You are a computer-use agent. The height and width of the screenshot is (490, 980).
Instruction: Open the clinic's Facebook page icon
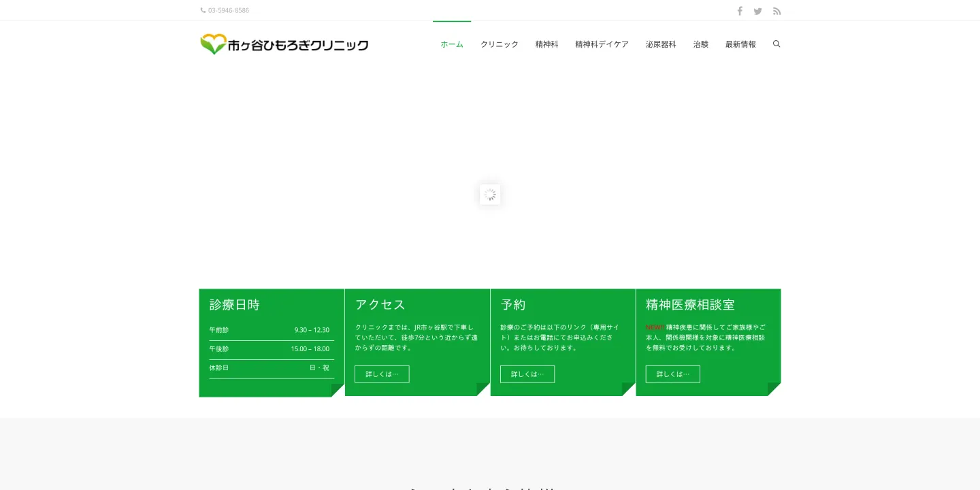(740, 11)
